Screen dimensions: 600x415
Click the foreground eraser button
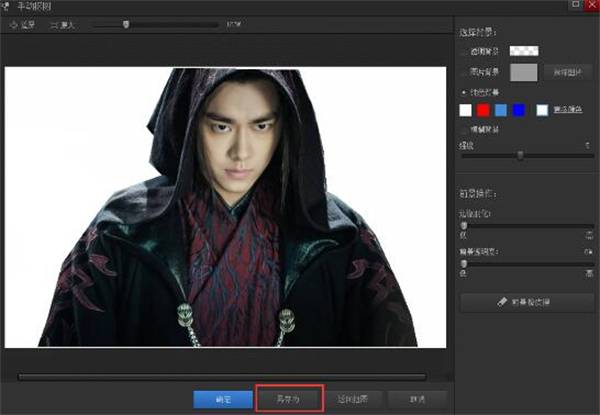coord(527,302)
